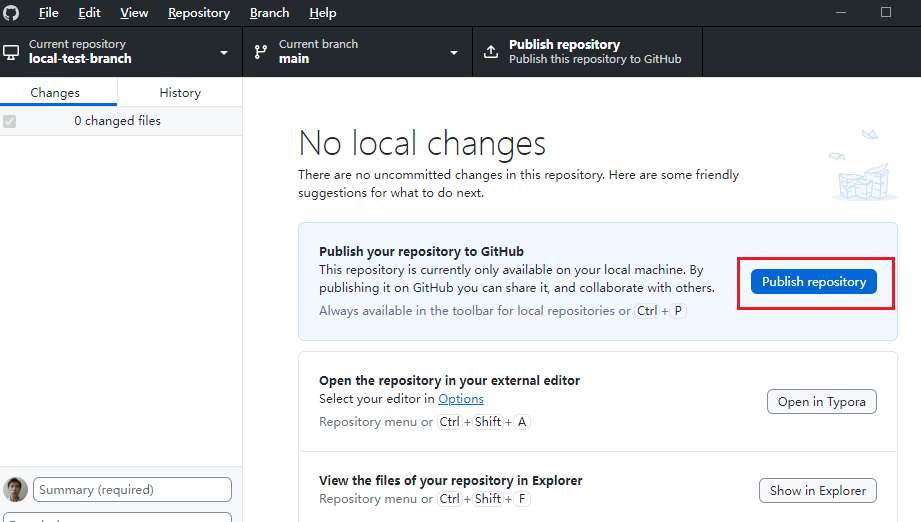
Task: Maximize the GitHub Desktop window
Action: pyautogui.click(x=886, y=12)
